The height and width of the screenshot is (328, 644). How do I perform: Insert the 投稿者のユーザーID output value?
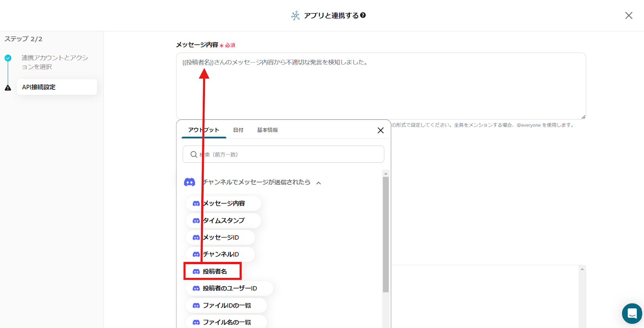click(x=229, y=288)
